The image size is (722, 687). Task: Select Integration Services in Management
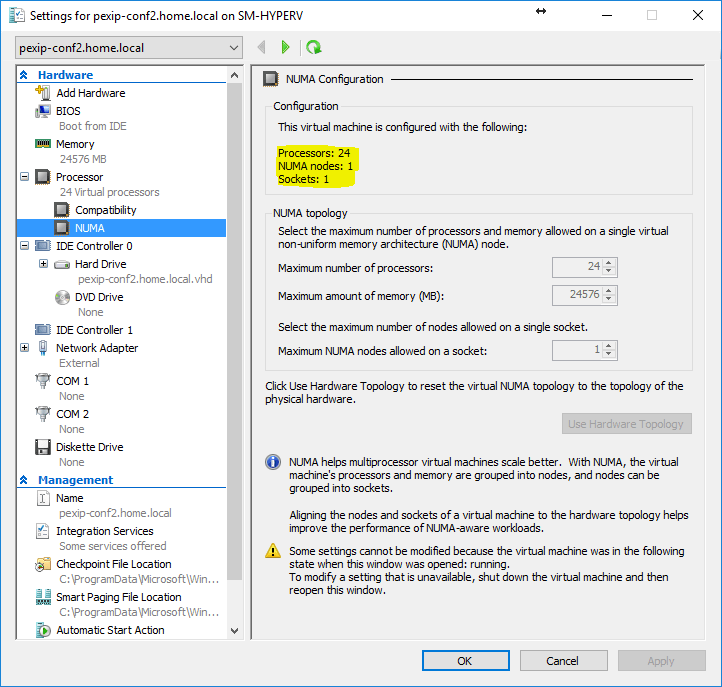click(105, 531)
